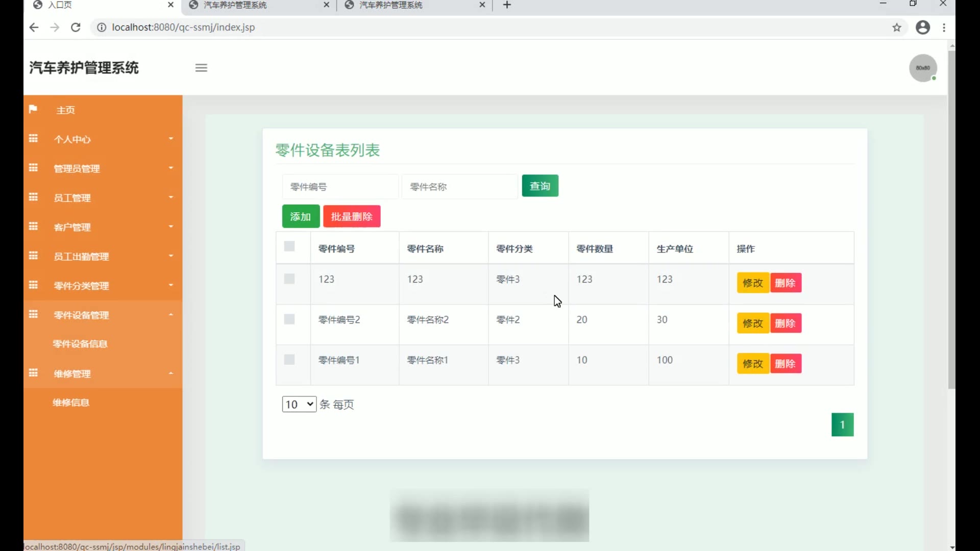Go back with the browser arrow

34,28
